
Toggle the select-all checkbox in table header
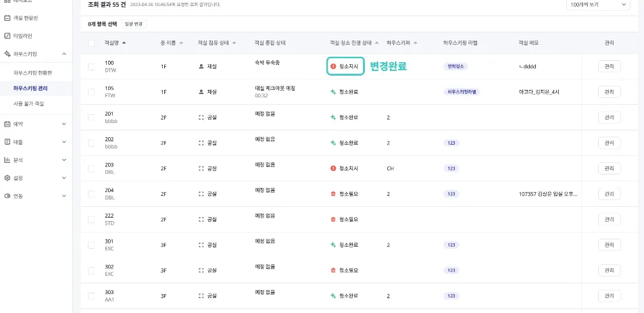tap(91, 43)
